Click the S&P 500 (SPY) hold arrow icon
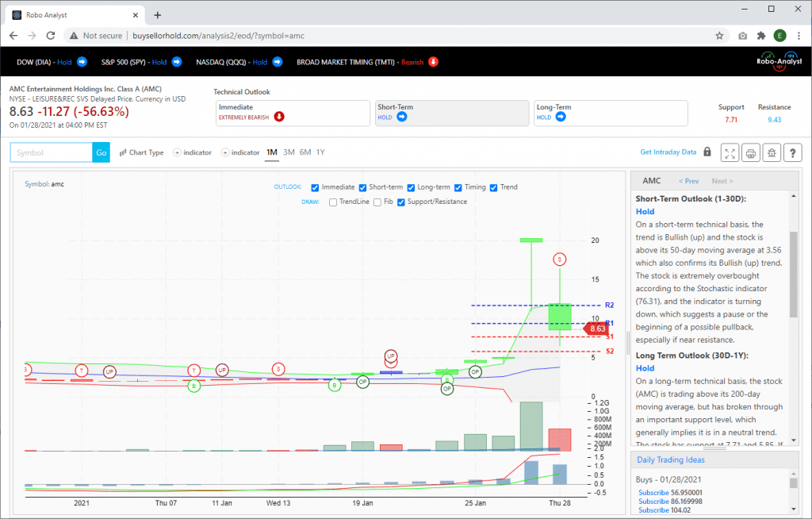The width and height of the screenshot is (812, 519). coord(177,62)
